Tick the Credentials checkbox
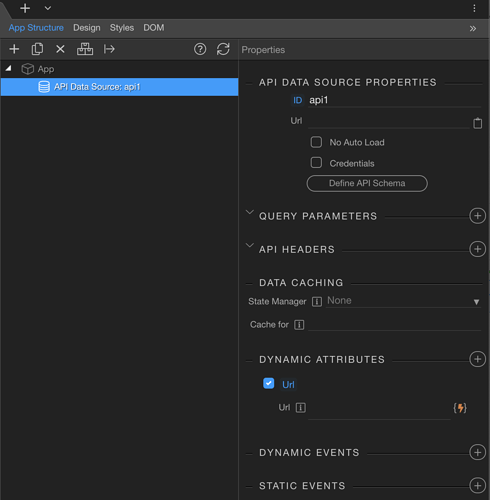The width and height of the screenshot is (490, 500). [316, 163]
